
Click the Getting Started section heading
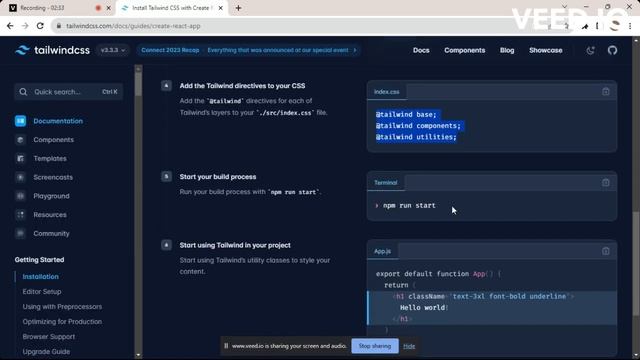pyautogui.click(x=39, y=260)
